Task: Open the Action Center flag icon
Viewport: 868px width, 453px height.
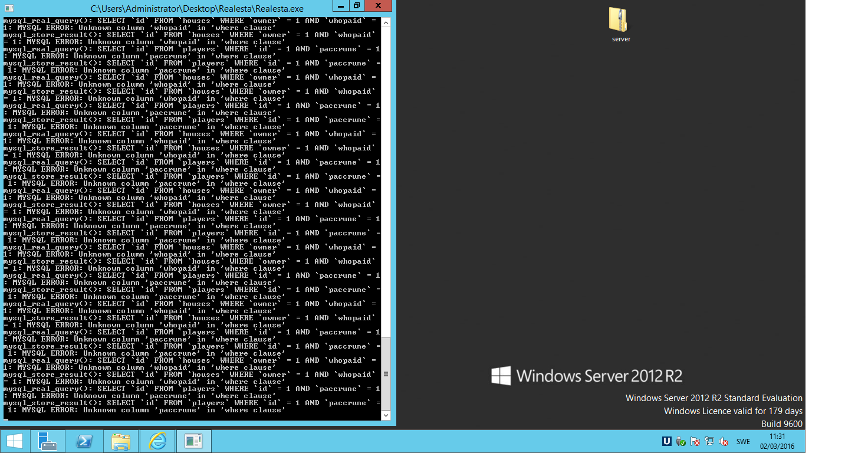Action: click(695, 441)
